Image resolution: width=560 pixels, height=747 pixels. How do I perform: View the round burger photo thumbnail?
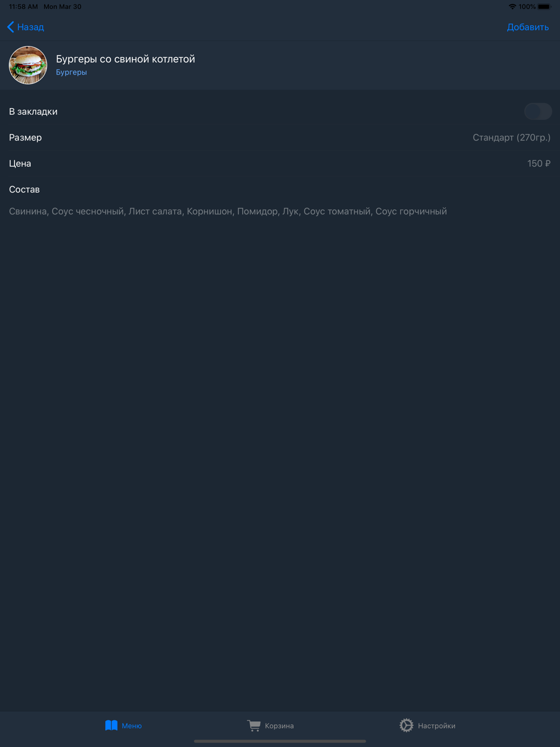pyautogui.click(x=28, y=65)
